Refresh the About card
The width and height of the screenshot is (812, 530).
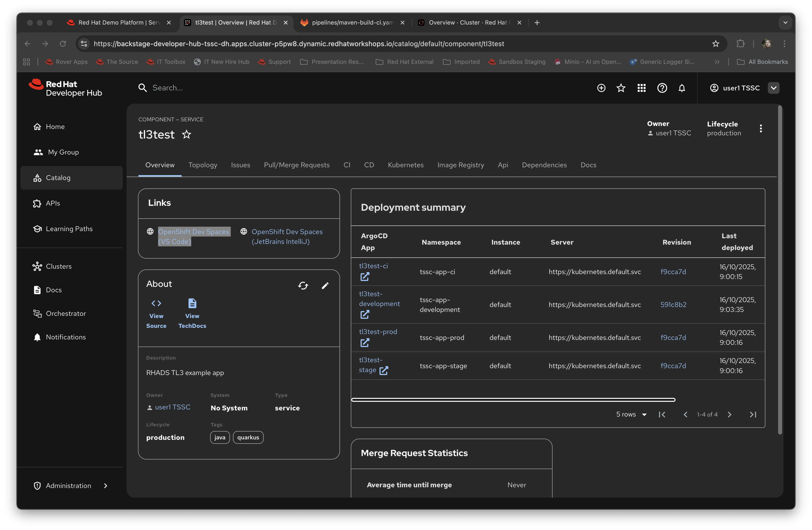tap(303, 286)
